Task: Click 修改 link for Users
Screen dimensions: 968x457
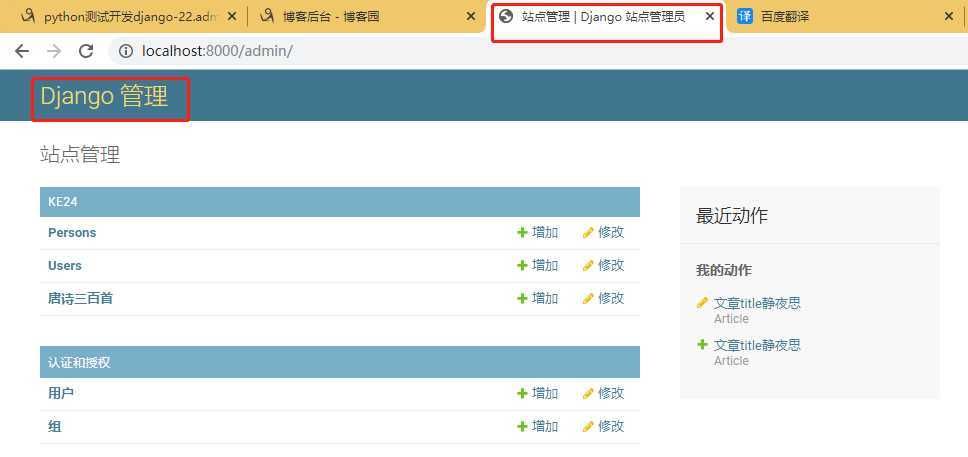Action: (611, 265)
